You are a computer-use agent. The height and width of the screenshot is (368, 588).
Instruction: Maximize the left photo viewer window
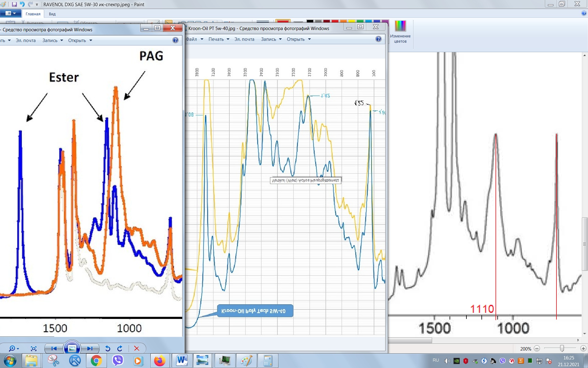pos(157,28)
